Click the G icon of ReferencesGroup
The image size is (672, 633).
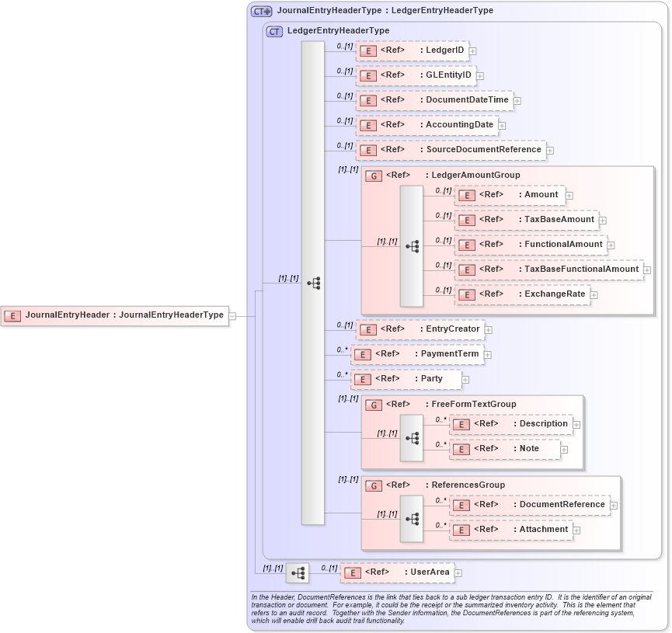(x=374, y=485)
